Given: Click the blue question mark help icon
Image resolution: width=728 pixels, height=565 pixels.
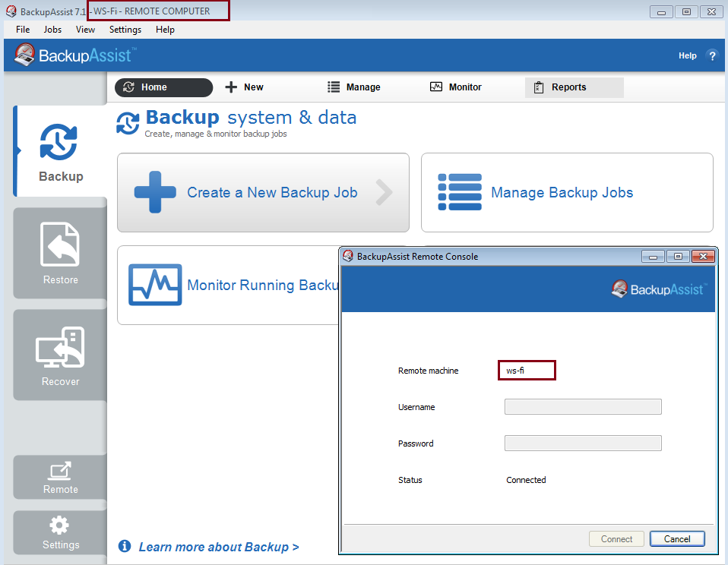Looking at the screenshot, I should 712,55.
